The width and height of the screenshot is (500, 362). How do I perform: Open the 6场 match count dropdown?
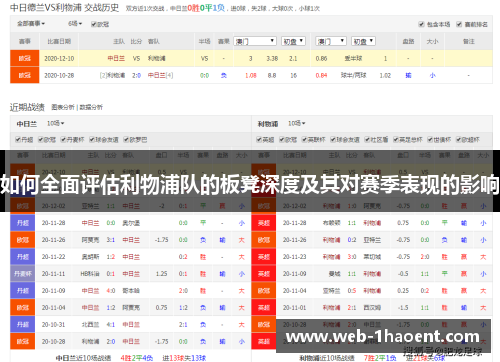(x=75, y=23)
